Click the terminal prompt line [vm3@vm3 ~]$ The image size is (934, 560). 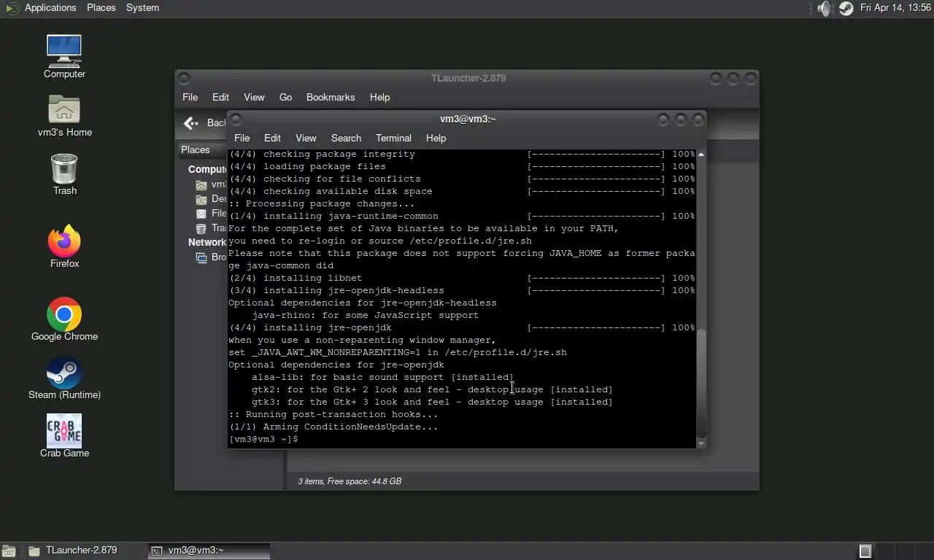click(263, 439)
